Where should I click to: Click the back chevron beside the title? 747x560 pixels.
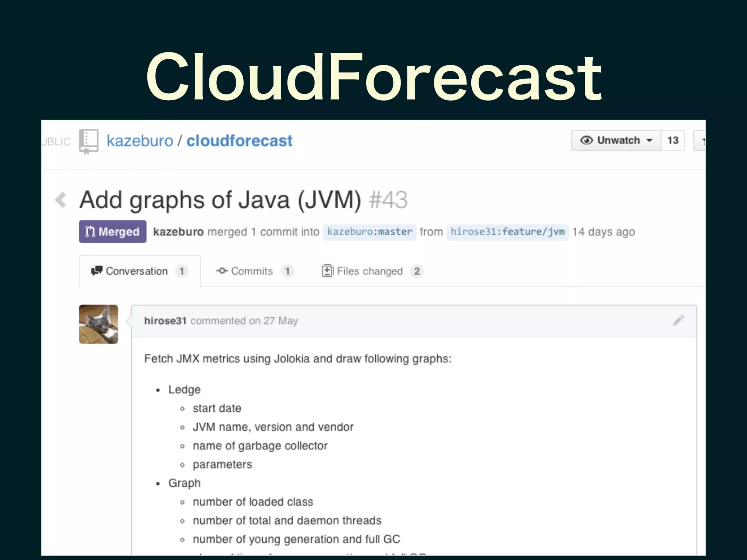[x=61, y=200]
